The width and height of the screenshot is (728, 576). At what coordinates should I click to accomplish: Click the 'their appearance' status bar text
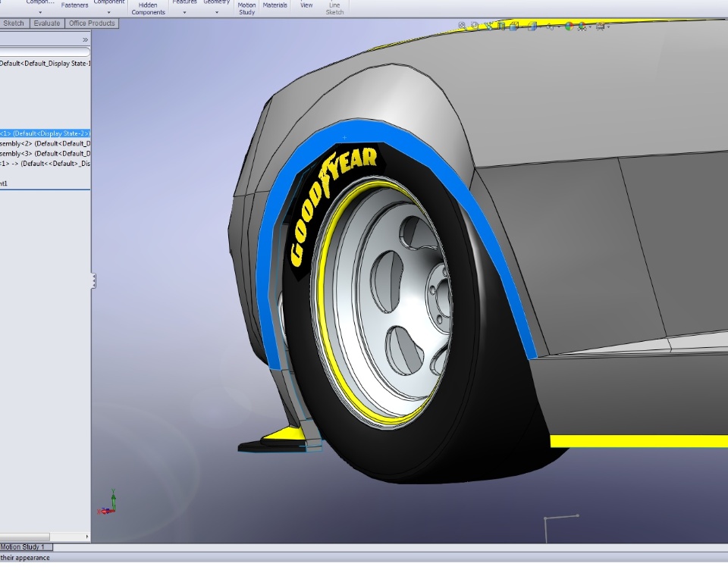pyautogui.click(x=24, y=558)
